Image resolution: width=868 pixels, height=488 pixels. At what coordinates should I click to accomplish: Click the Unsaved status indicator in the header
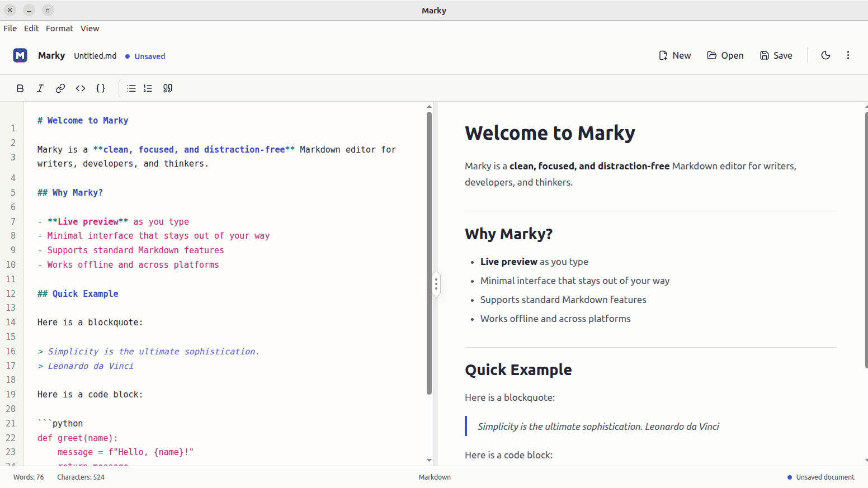(145, 56)
